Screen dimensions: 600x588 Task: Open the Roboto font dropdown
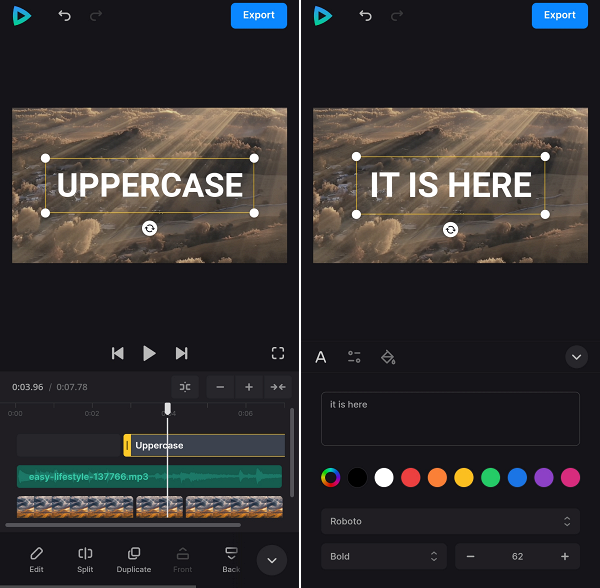pos(450,521)
